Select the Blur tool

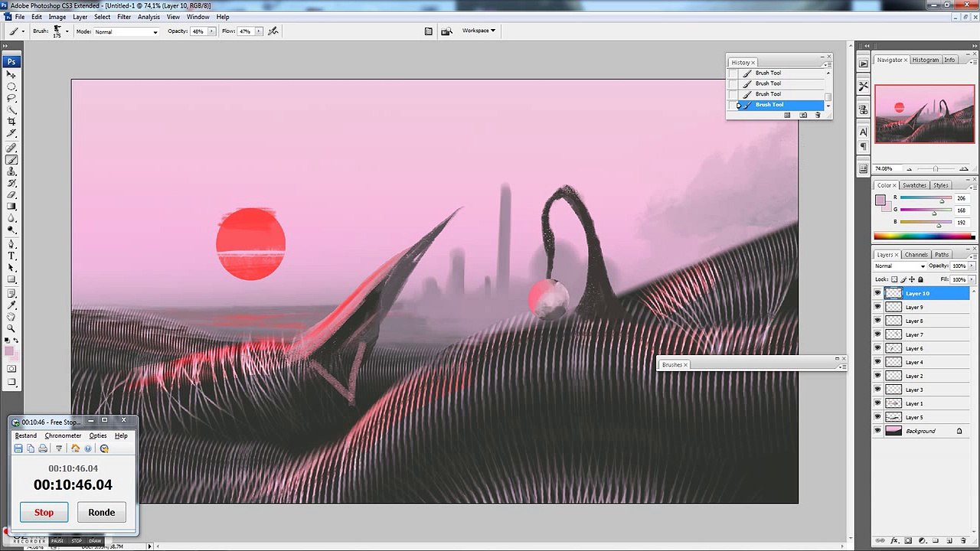pyautogui.click(x=12, y=217)
